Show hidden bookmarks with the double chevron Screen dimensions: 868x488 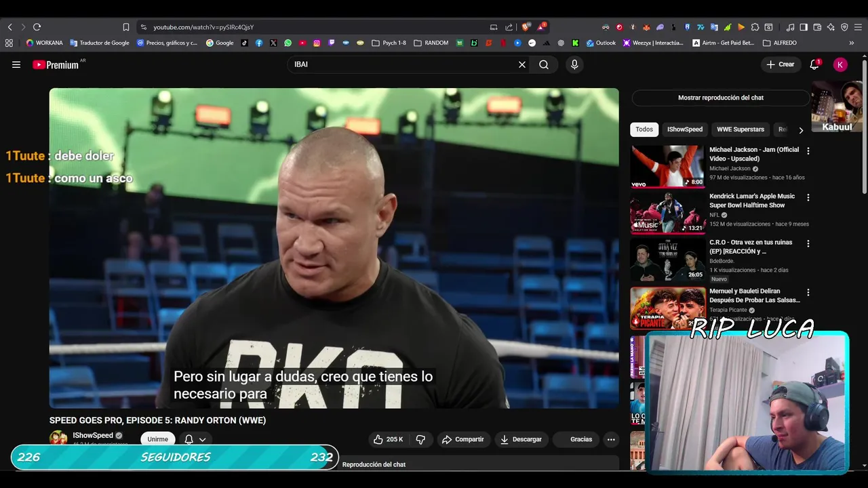852,43
